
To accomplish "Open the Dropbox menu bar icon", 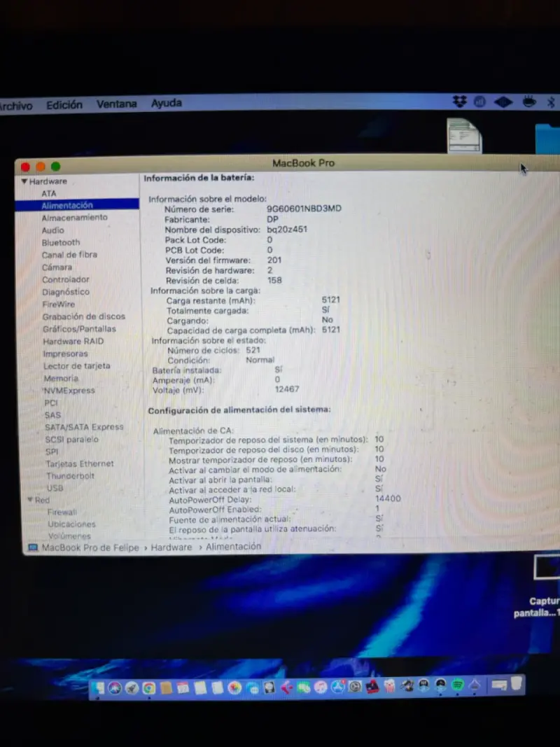I will [x=459, y=101].
